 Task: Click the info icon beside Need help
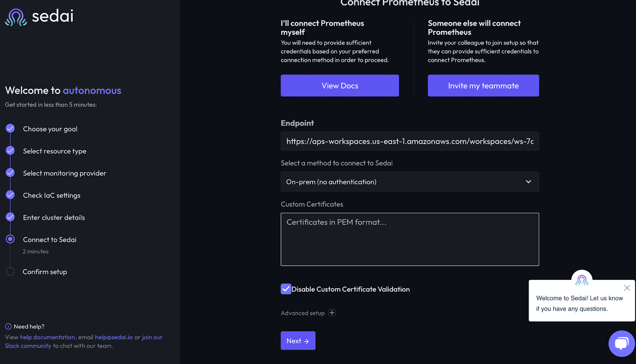point(8,326)
